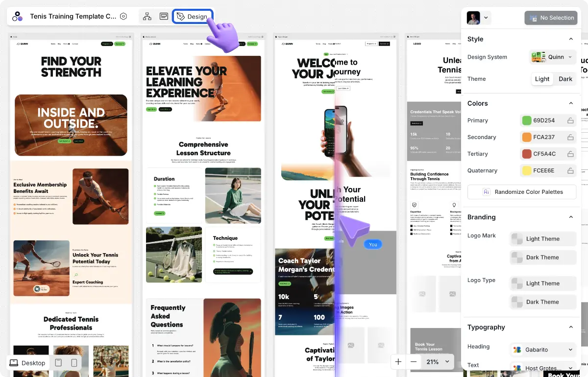This screenshot has height=377, width=588.
Task: Open the Heading font Gabarito selector
Action: click(x=543, y=350)
